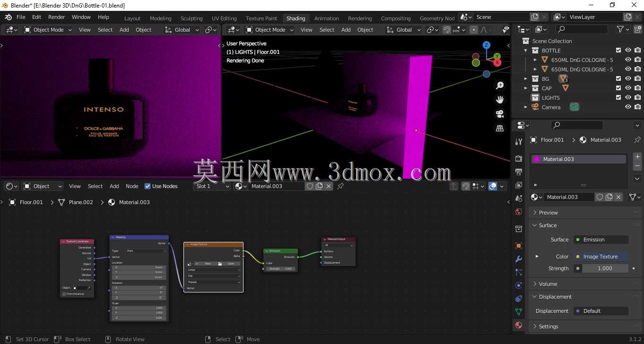Image resolution: width=644 pixels, height=344 pixels.
Task: Click New Collection icon in outliner
Action: 638,29
